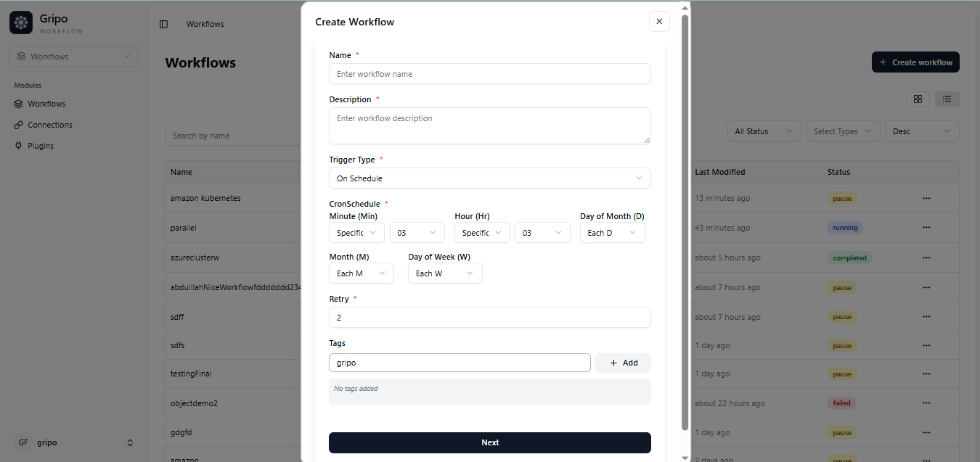Expand the gripo user account switcher
Screen dimensions: 980x462
74,442
